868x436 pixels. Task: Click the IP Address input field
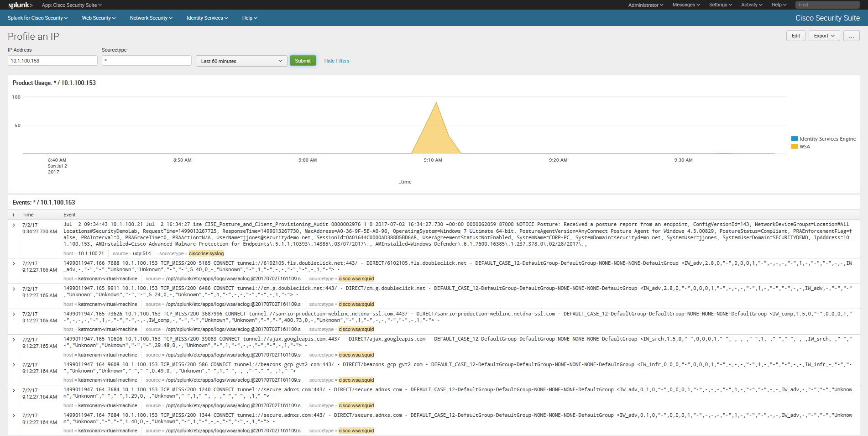[52, 61]
